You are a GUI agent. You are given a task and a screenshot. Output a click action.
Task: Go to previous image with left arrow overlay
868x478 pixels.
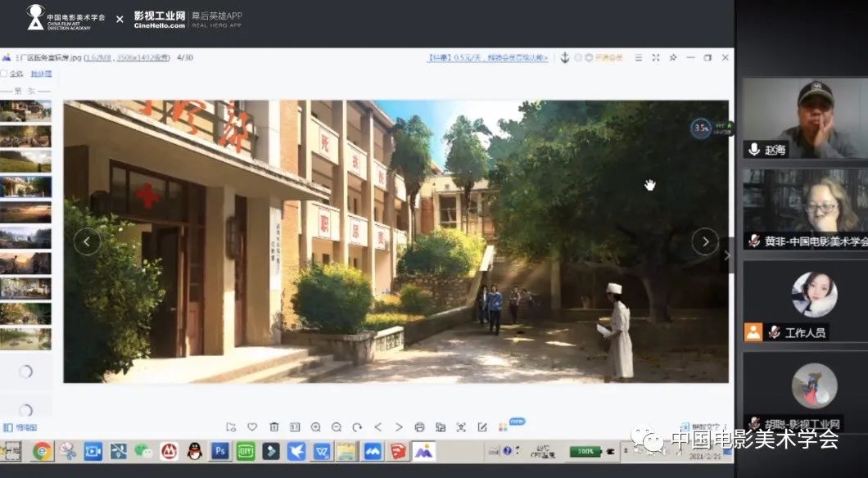point(87,241)
